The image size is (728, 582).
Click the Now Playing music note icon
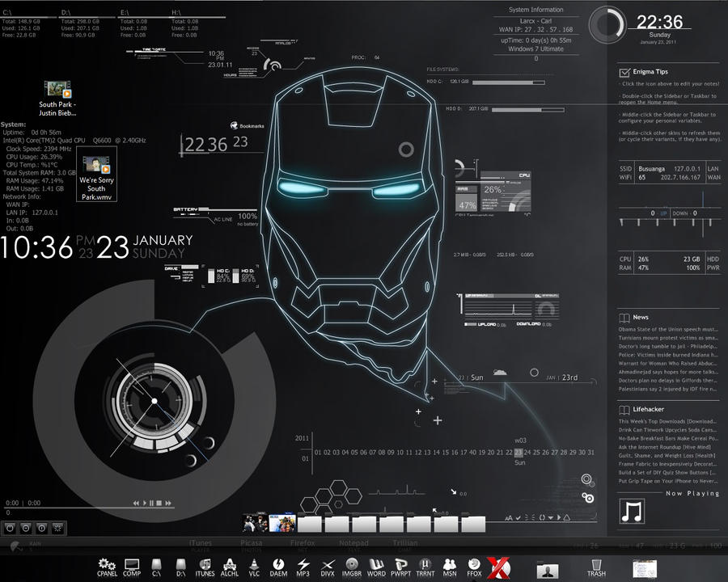[x=632, y=511]
